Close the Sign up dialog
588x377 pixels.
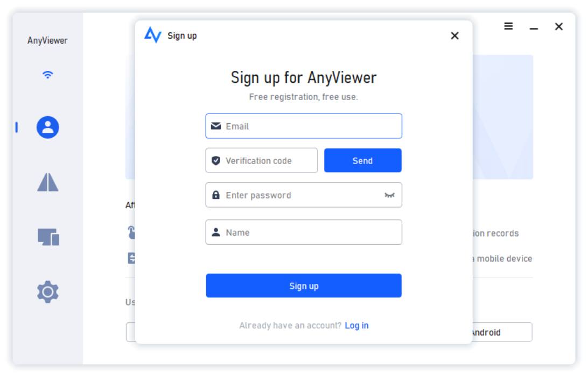point(454,35)
